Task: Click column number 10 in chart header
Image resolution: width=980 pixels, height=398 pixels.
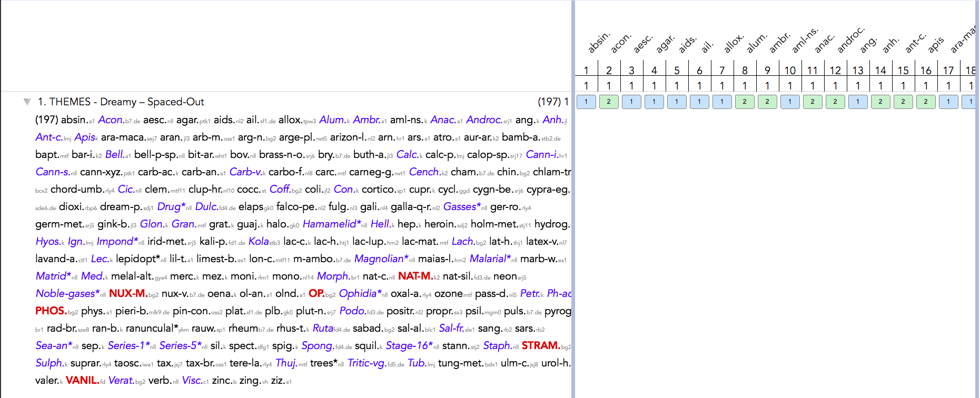Action: pos(790,70)
